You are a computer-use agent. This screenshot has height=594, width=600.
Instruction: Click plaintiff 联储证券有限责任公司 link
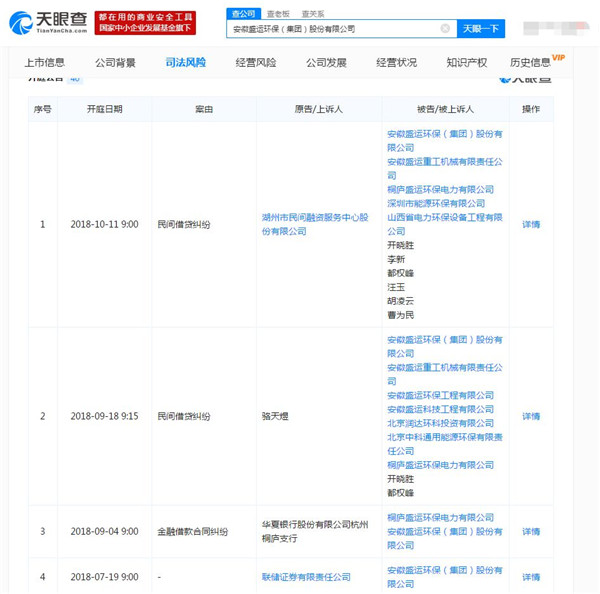306,577
